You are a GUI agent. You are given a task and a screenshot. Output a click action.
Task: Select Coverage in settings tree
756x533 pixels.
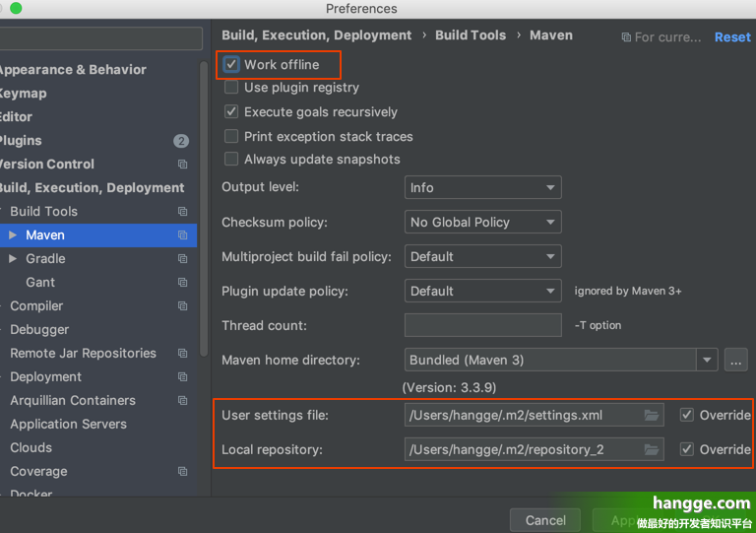pyautogui.click(x=38, y=471)
